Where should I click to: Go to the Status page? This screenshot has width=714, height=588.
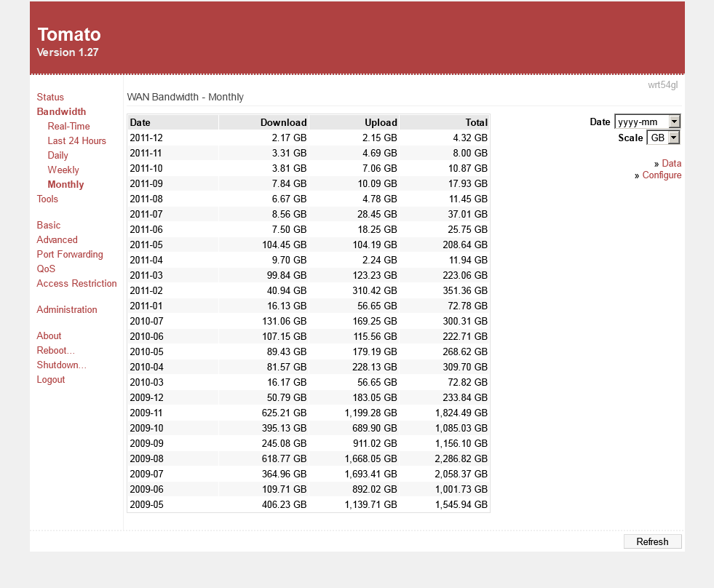pos(50,97)
